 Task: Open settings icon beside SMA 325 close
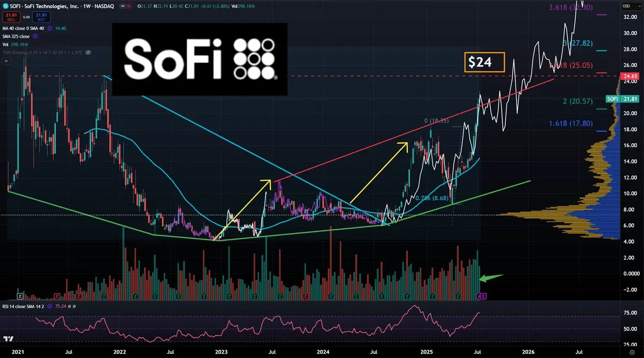pos(35,36)
